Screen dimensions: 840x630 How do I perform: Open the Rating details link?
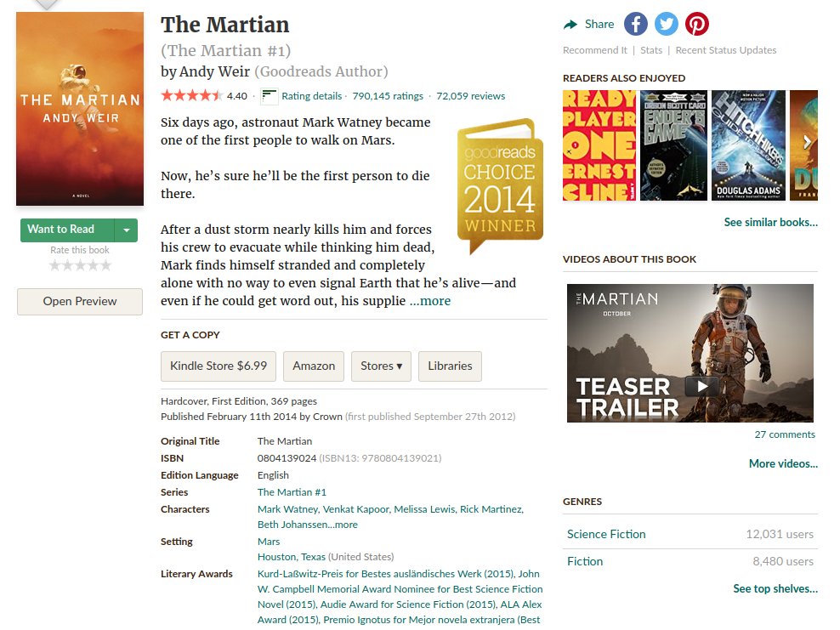[312, 96]
